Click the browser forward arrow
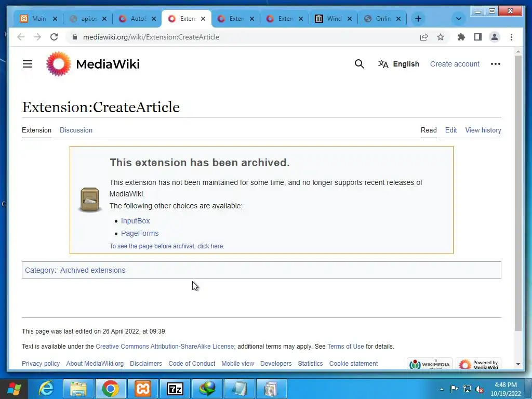532x399 pixels. pos(37,37)
